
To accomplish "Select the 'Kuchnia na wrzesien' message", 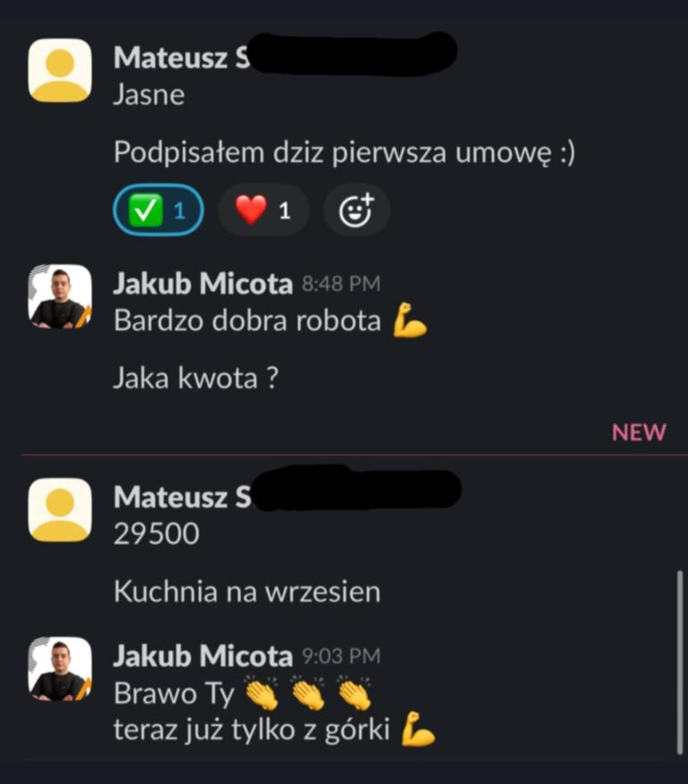I will (247, 591).
